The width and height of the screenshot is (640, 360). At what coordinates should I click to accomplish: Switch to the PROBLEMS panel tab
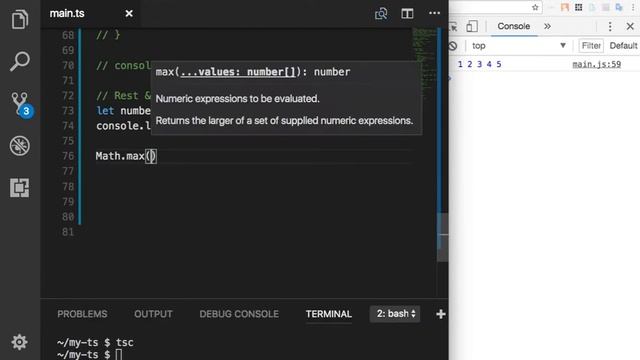tap(82, 314)
